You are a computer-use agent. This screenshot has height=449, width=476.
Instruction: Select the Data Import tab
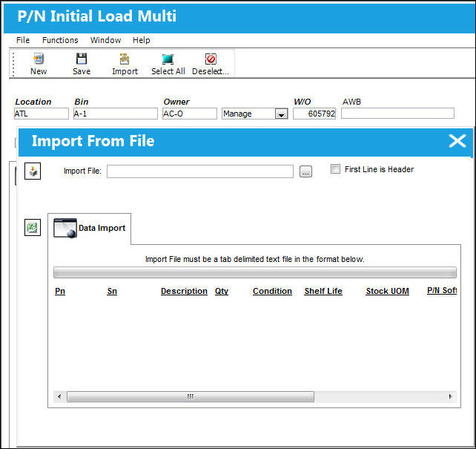tap(89, 228)
